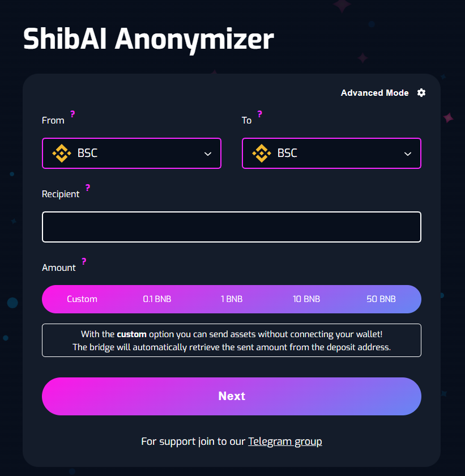Open the source chain selector showing BSC
465x476 pixels.
pos(131,153)
